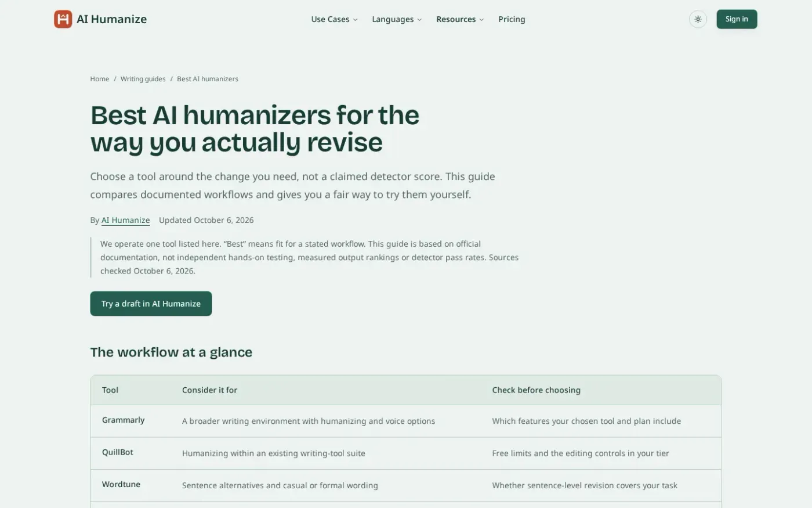
Task: Click the intro paragraph starting Choose a tool
Action: (x=293, y=185)
